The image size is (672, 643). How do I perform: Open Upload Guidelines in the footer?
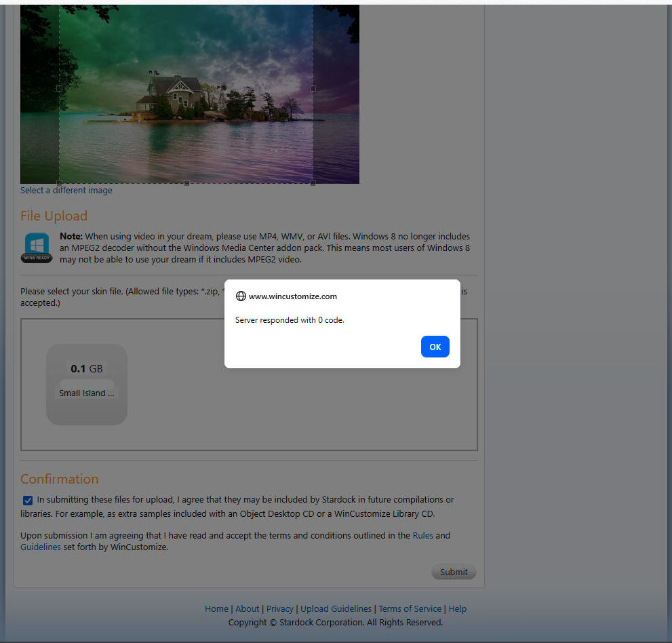[x=336, y=608]
